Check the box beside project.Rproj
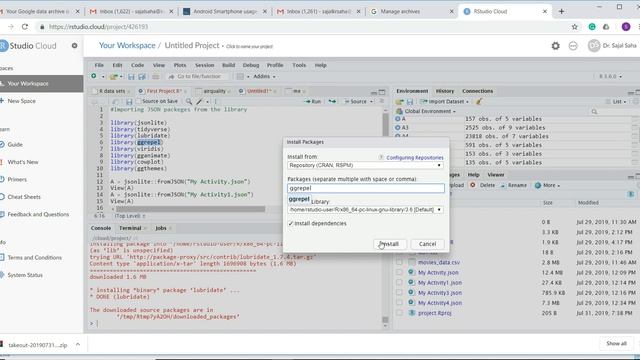This screenshot has height=360, width=640. click(399, 313)
